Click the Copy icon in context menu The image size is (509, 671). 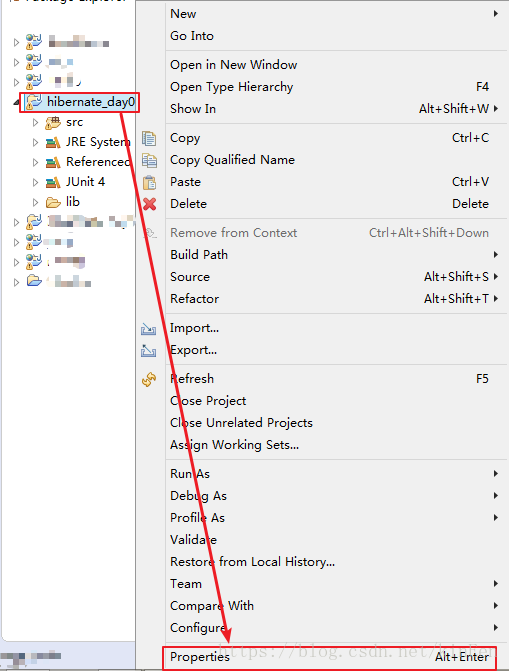[x=149, y=138]
